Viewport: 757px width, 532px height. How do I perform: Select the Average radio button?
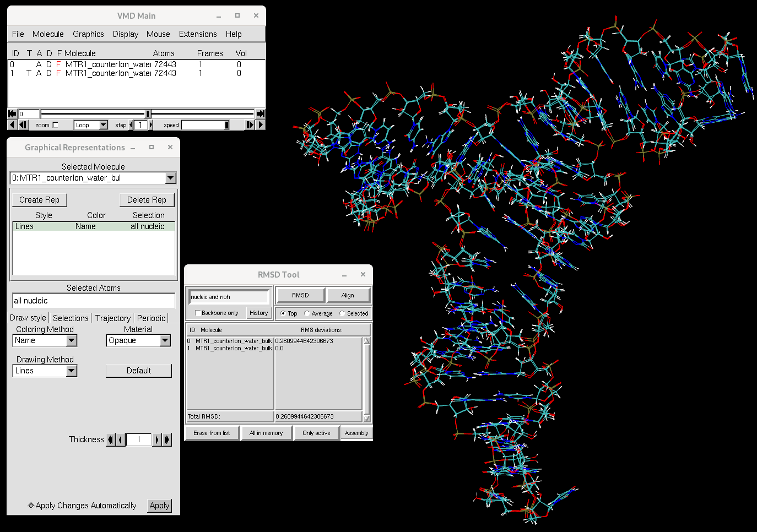(x=307, y=314)
